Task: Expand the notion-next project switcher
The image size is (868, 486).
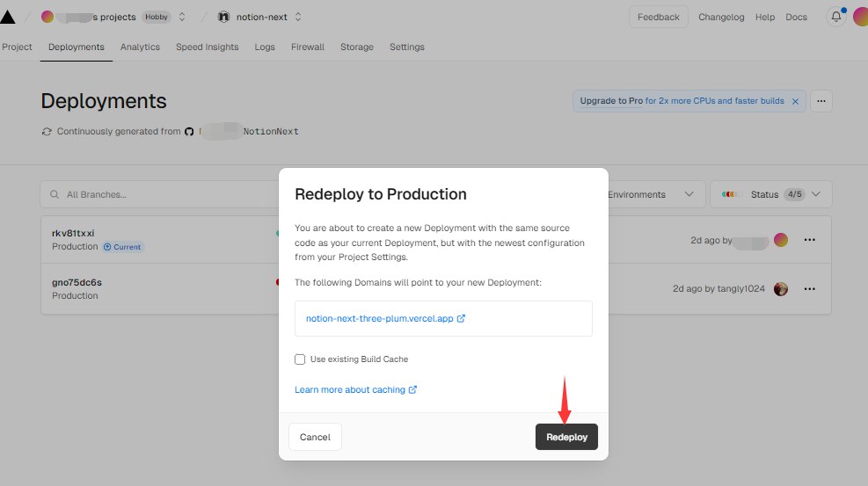Action: coord(298,17)
